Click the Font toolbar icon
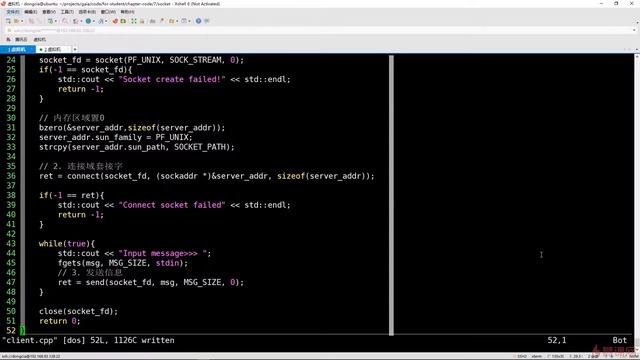The width and height of the screenshot is (640, 360). [x=101, y=21]
